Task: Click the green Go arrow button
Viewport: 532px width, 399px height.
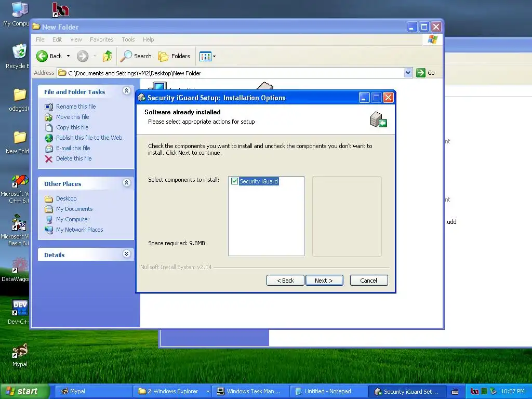Action: pos(421,73)
